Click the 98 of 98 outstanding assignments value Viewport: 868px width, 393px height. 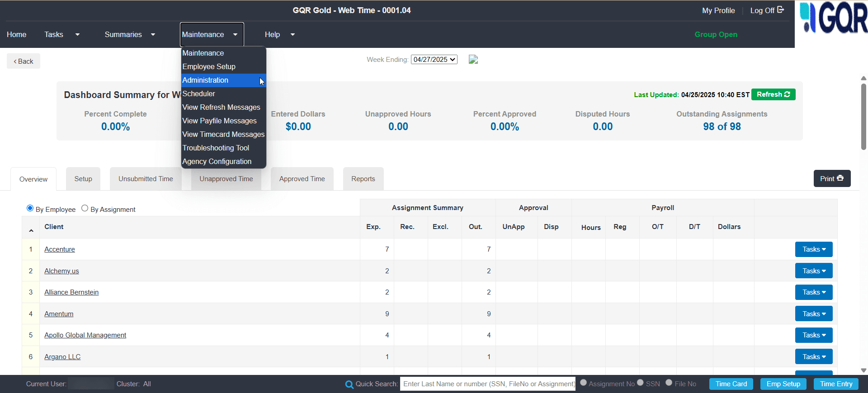722,127
